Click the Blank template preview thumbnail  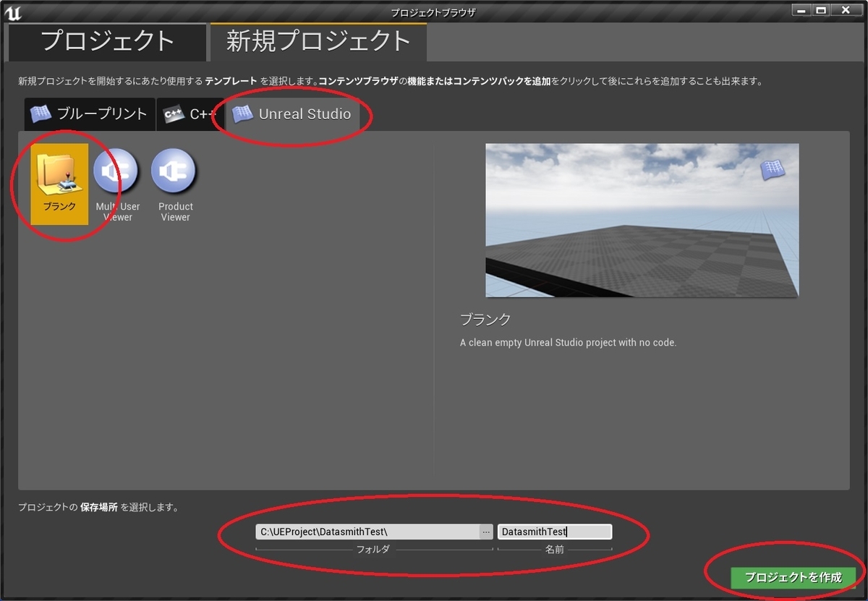(x=642, y=220)
